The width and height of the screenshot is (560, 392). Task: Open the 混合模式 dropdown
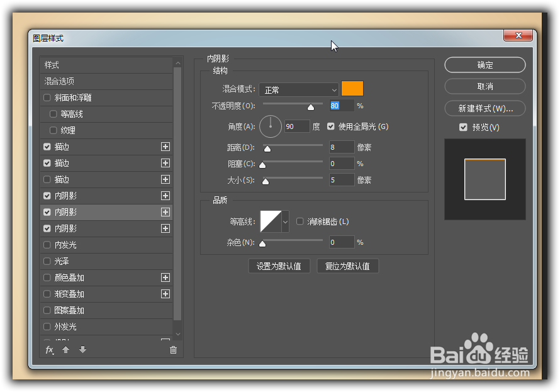pos(298,89)
